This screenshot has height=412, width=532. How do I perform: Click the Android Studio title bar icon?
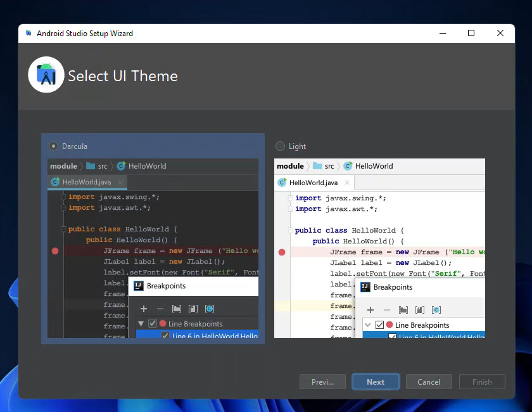[29, 33]
